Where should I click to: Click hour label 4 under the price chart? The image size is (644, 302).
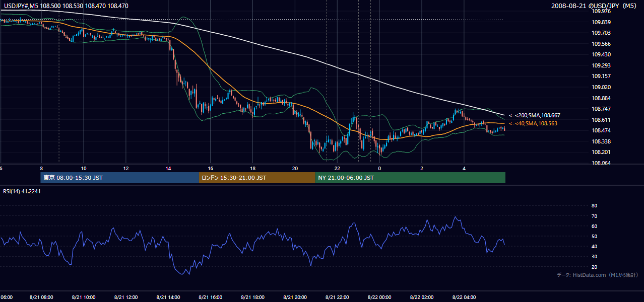pyautogui.click(x=465, y=168)
